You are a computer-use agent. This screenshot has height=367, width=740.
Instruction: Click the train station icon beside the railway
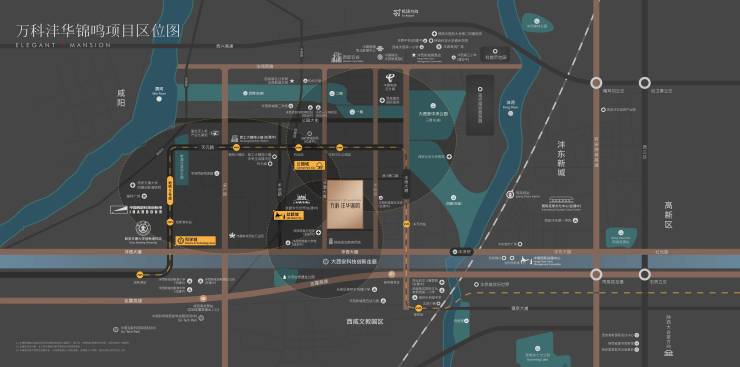coord(510,194)
